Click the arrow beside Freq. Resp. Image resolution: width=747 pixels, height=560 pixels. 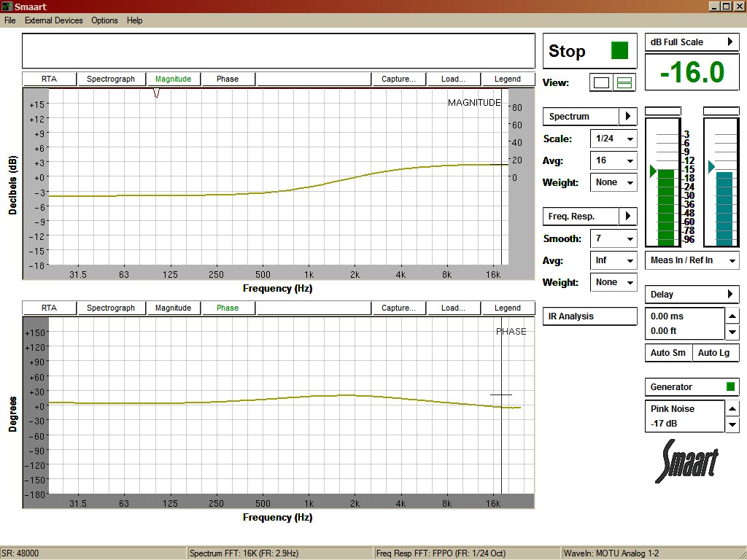click(x=627, y=217)
